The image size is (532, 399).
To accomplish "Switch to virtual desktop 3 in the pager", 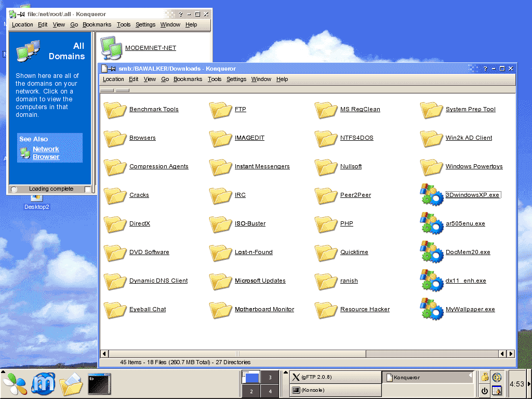I will pos(269,378).
